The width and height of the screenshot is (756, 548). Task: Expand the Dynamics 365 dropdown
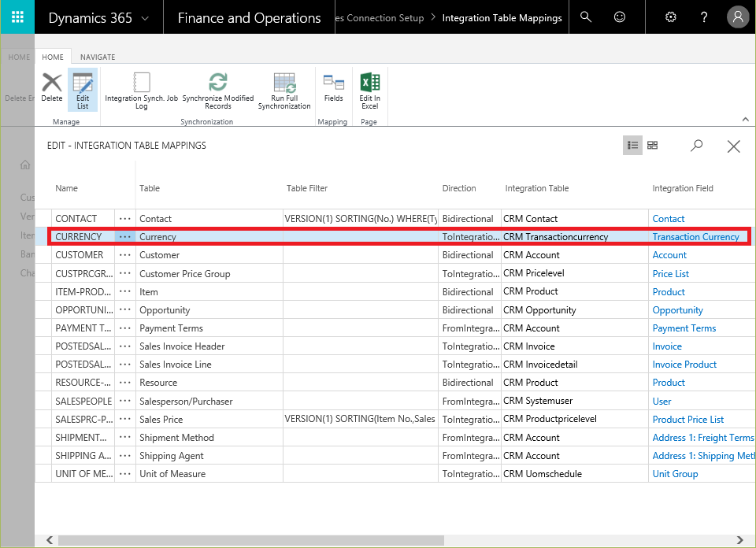145,18
